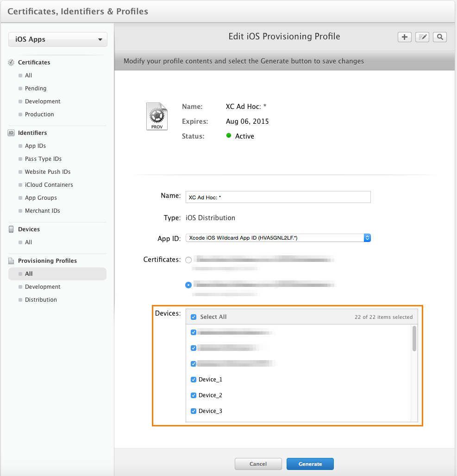Image resolution: width=457 pixels, height=476 pixels.
Task: Click the Generate button to save changes
Action: click(310, 463)
